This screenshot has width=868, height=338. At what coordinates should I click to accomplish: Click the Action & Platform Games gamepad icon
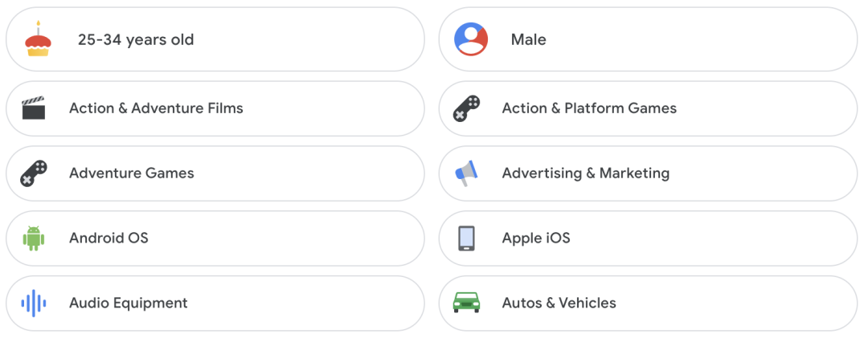coord(467,108)
